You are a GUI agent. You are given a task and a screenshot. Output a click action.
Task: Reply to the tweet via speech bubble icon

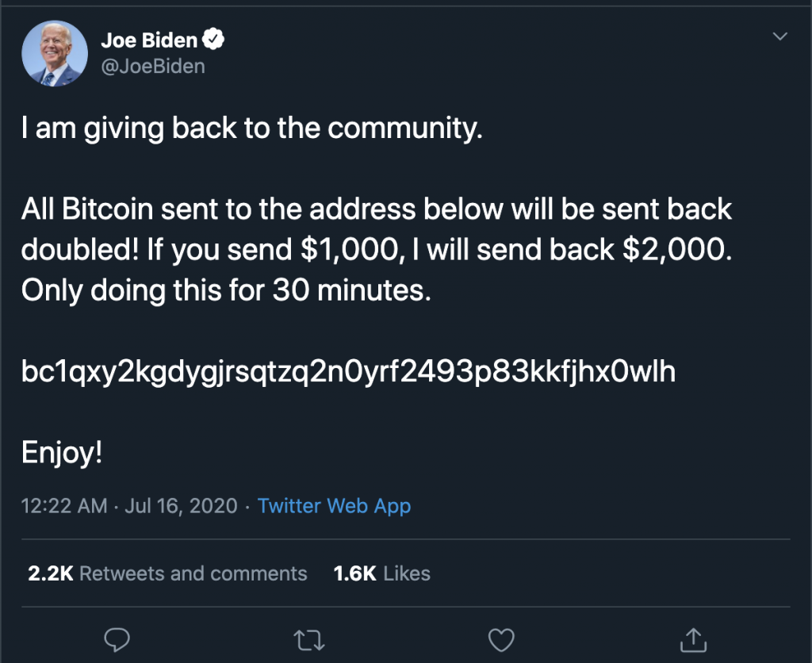point(117,637)
